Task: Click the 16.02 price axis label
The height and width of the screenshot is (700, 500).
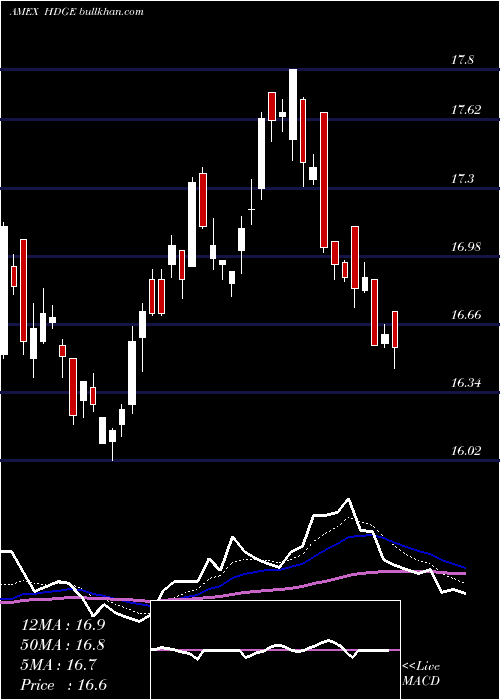Action: click(x=466, y=451)
